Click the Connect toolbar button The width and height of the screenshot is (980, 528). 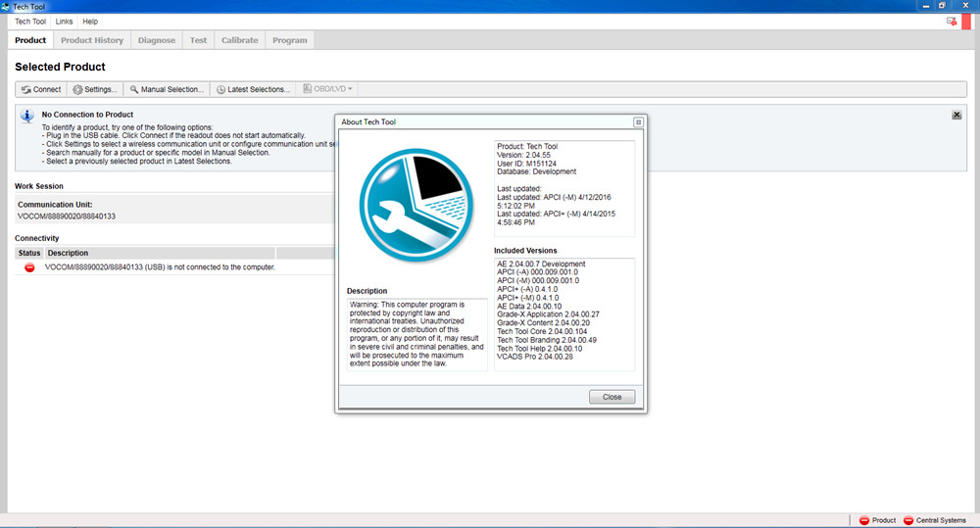(41, 89)
